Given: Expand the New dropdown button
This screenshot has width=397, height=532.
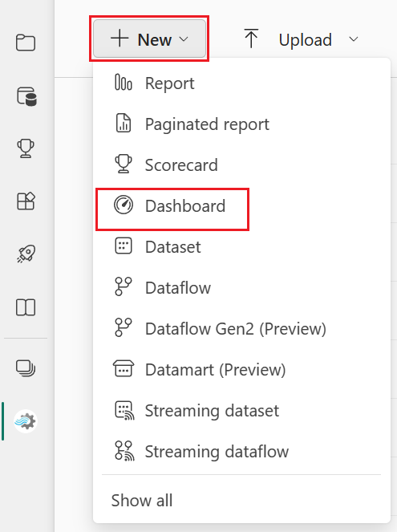Looking at the screenshot, I should [149, 39].
